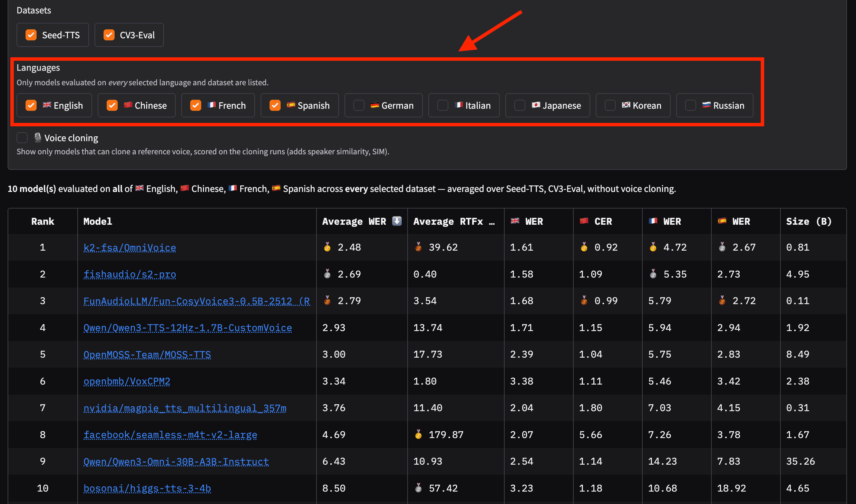Open the openbmb/VoxCPM2 model link
This screenshot has height=504, width=856.
pyautogui.click(x=127, y=381)
